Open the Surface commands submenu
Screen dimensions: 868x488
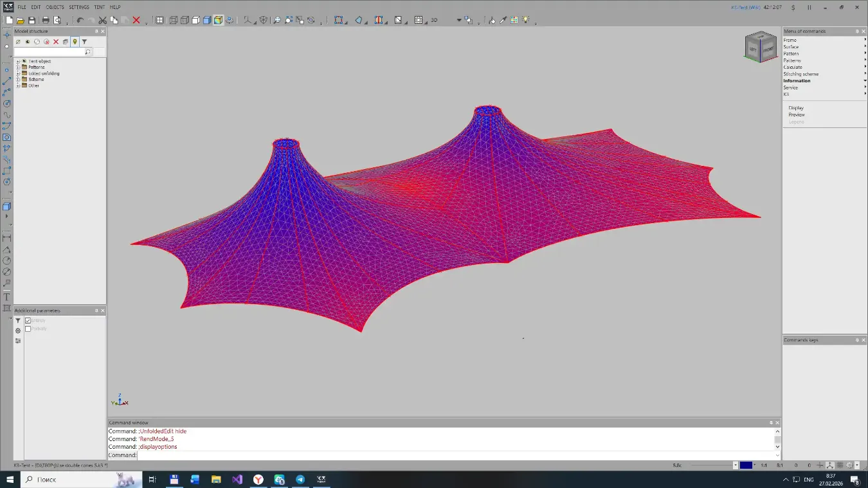pos(825,47)
